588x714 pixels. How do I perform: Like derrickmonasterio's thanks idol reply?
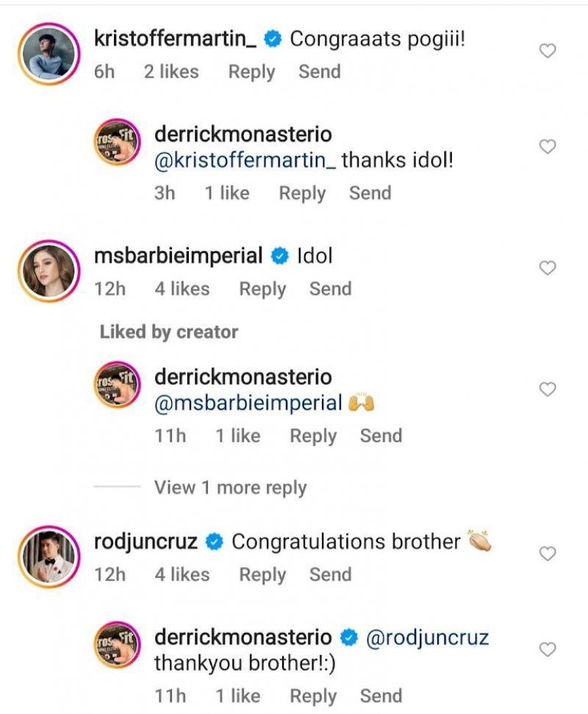(x=548, y=147)
